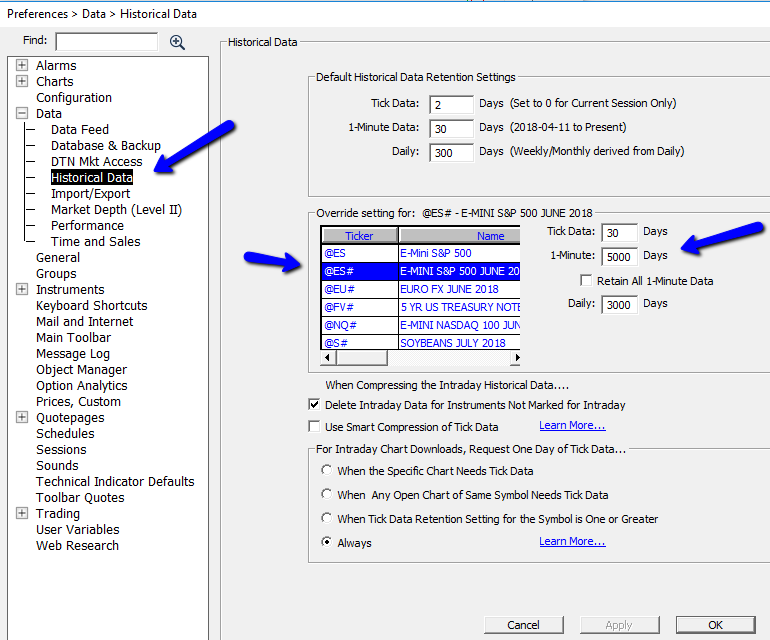
Task: Select Sounds in the tree
Action: point(57,466)
